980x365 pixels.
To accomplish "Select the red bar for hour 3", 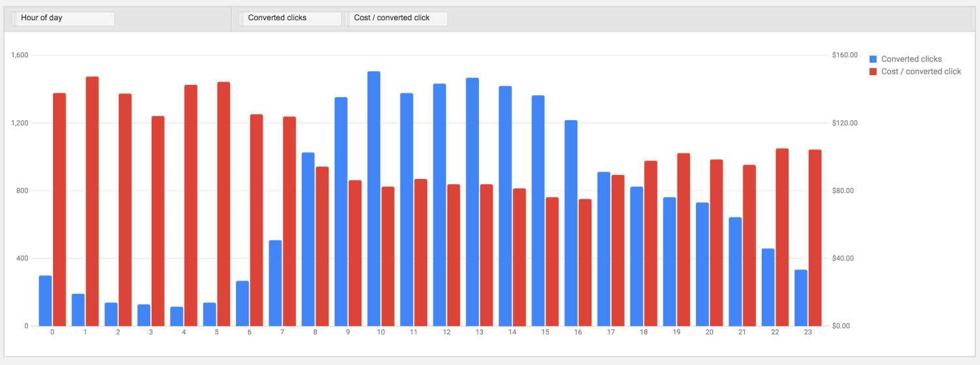I will (x=158, y=221).
